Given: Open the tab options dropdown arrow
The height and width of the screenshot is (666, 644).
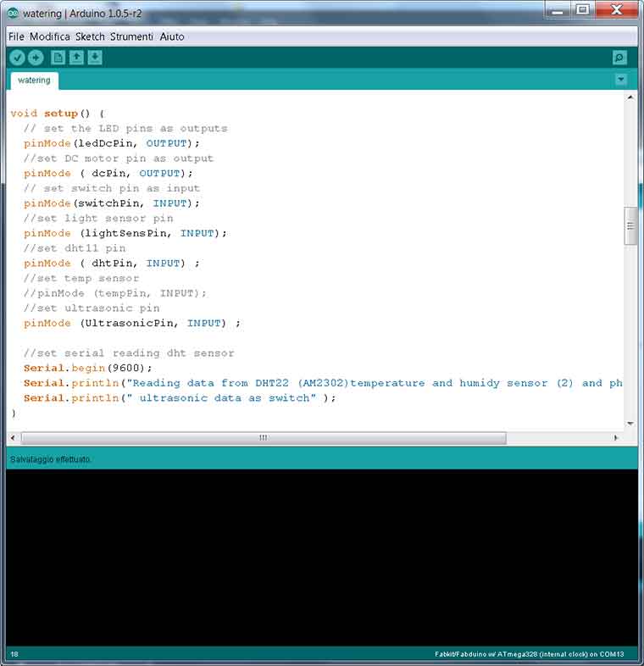Looking at the screenshot, I should click(x=620, y=80).
